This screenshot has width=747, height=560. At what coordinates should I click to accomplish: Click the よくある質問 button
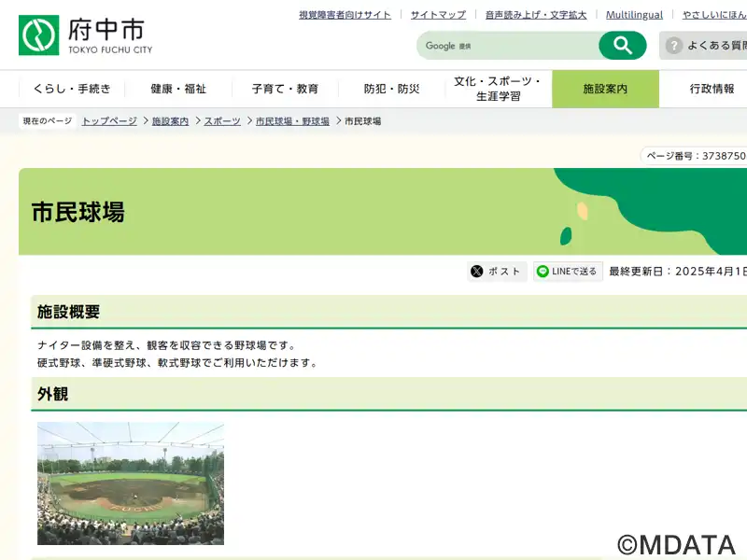703,46
